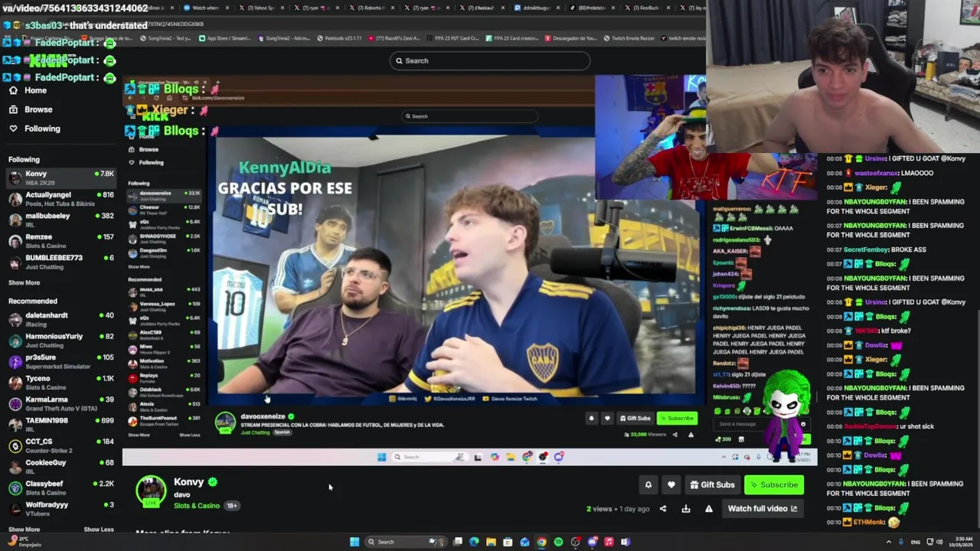Open clock and date in tray

tap(962, 542)
